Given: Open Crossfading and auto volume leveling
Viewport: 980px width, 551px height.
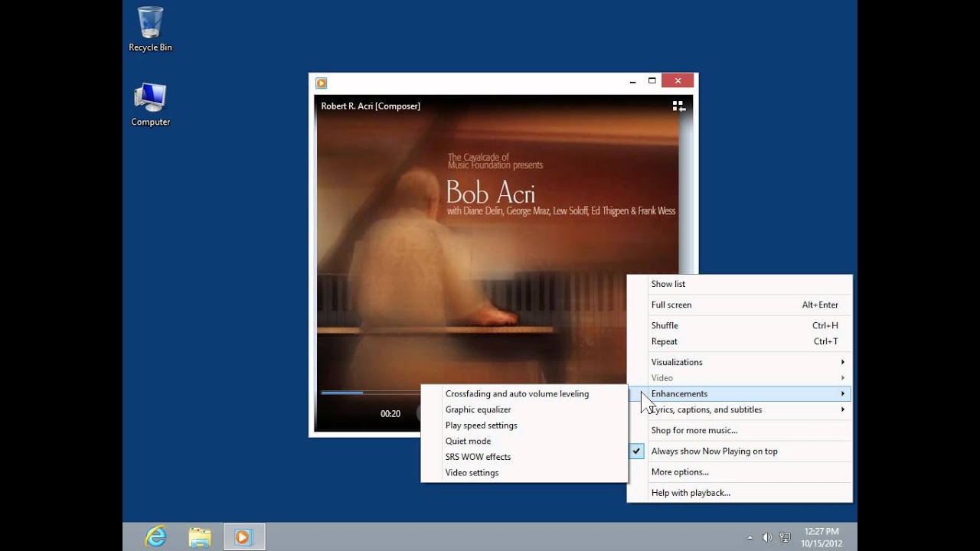Looking at the screenshot, I should tap(524, 394).
